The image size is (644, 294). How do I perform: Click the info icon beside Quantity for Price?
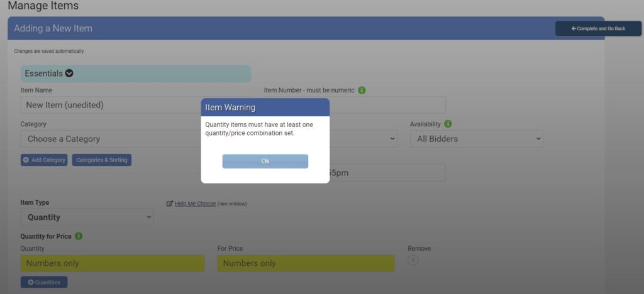(x=79, y=236)
